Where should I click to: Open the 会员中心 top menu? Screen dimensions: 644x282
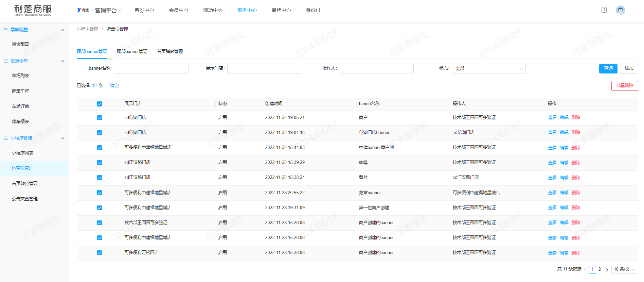179,11
